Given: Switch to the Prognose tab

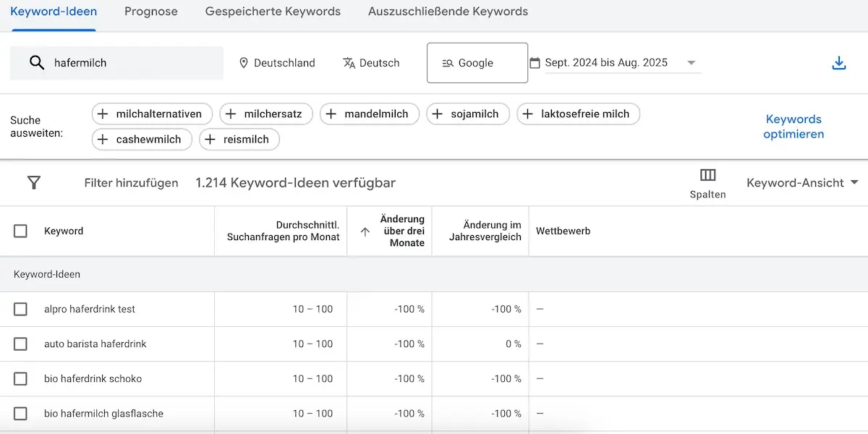Looking at the screenshot, I should tap(150, 12).
